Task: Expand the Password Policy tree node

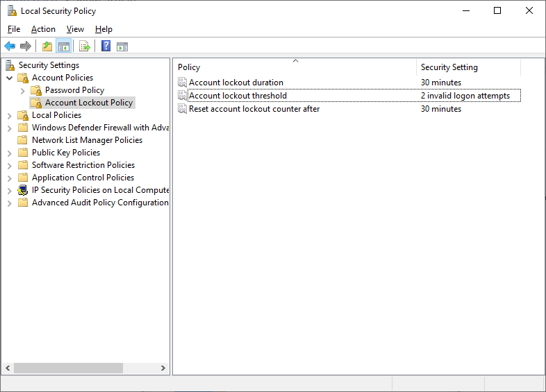Action: coord(23,91)
